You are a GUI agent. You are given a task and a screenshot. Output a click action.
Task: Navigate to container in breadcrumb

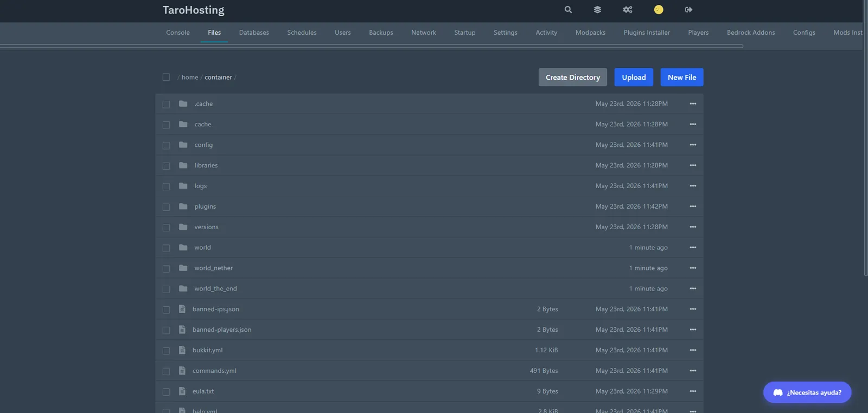[218, 78]
